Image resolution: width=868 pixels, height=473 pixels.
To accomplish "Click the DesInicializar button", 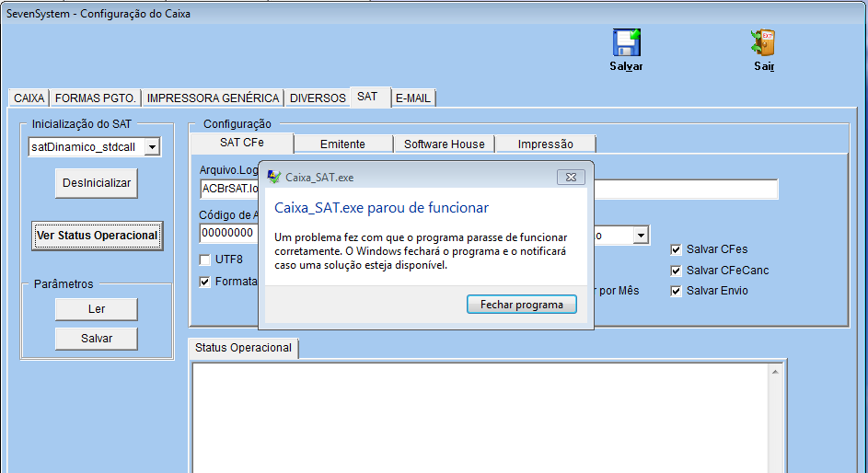I will tap(97, 183).
